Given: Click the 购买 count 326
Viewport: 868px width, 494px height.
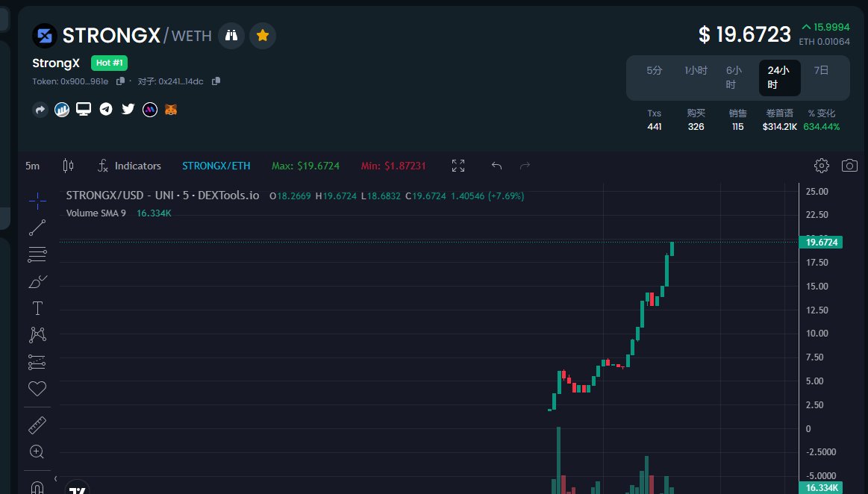Looking at the screenshot, I should (696, 127).
